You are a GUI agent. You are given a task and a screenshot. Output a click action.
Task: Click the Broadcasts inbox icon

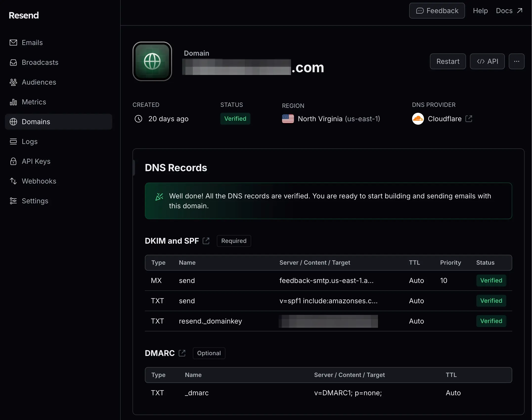pyautogui.click(x=13, y=62)
